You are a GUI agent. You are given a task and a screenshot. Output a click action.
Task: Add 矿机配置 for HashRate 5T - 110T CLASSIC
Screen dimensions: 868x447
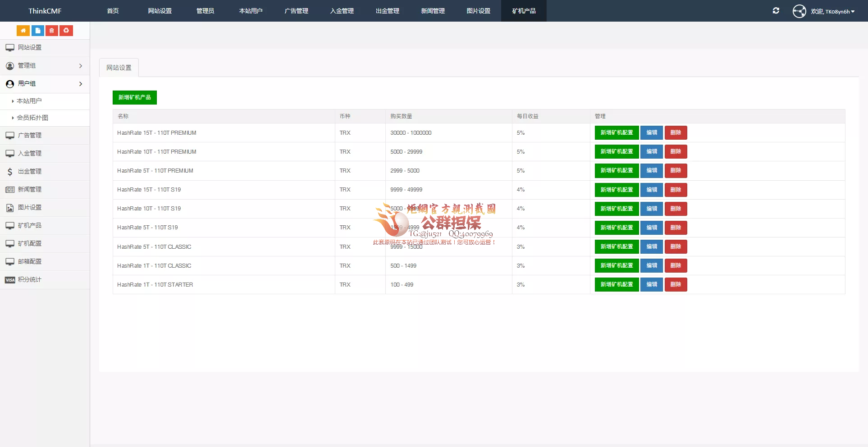[617, 247]
